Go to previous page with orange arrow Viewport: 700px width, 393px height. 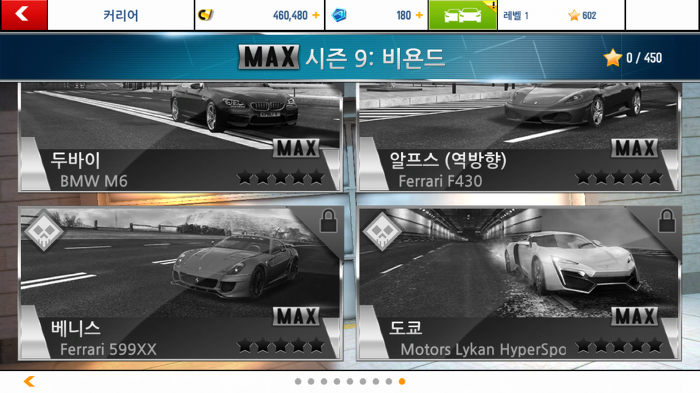click(x=29, y=381)
